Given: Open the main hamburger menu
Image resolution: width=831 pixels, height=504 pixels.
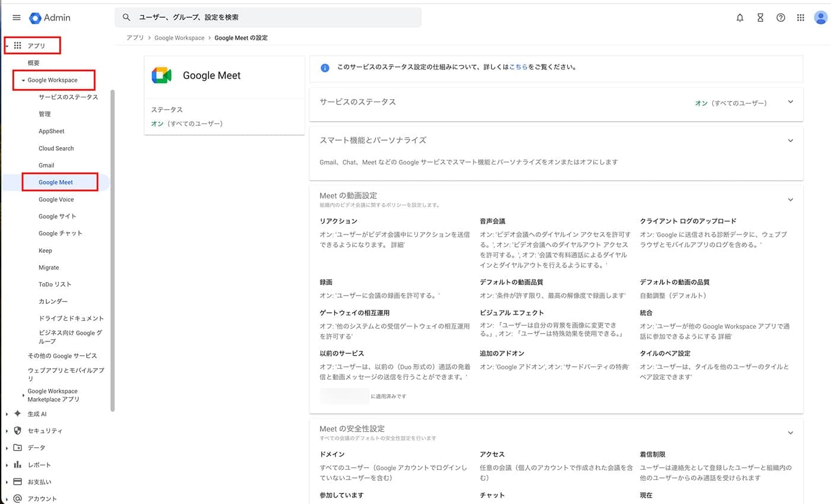Looking at the screenshot, I should (x=16, y=18).
